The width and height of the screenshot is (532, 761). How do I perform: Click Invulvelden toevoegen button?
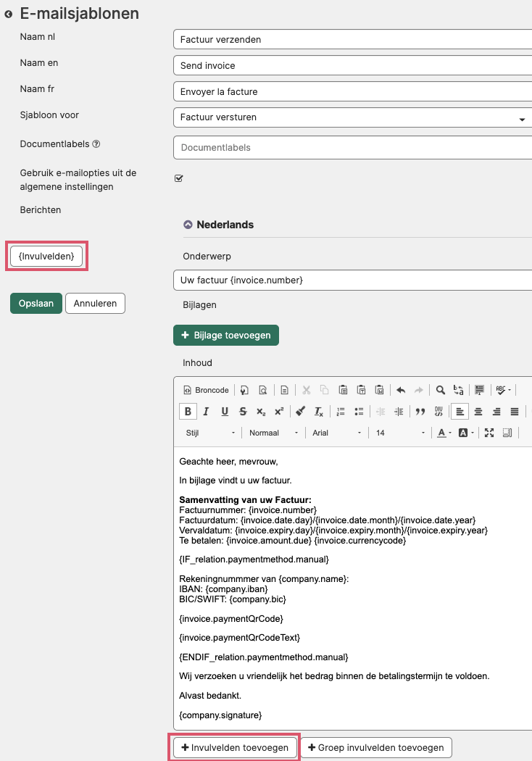tap(234, 748)
